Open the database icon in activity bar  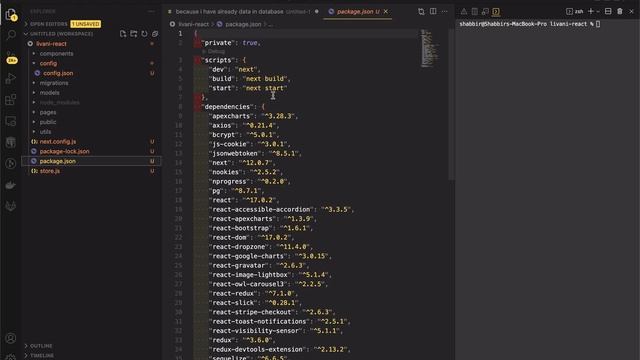tap(11, 142)
